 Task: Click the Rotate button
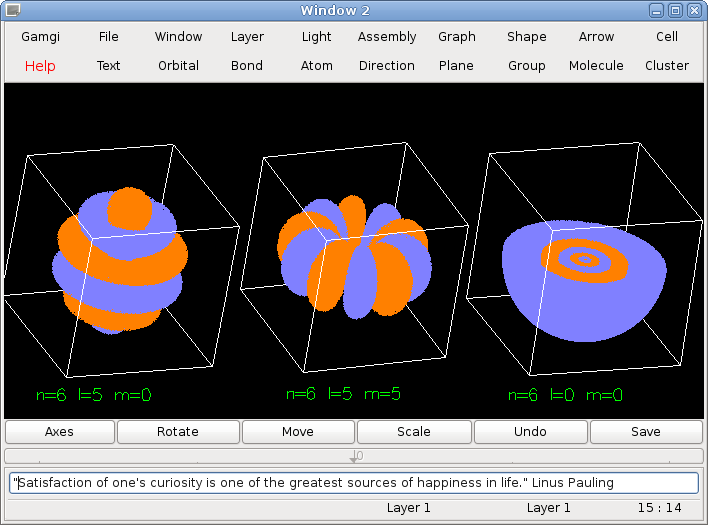(178, 432)
